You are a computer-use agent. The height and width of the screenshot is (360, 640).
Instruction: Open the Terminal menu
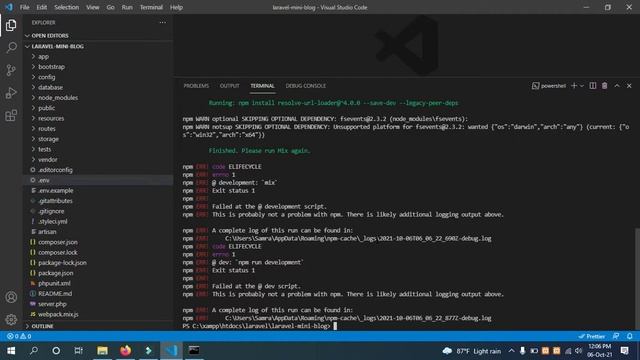(x=151, y=7)
